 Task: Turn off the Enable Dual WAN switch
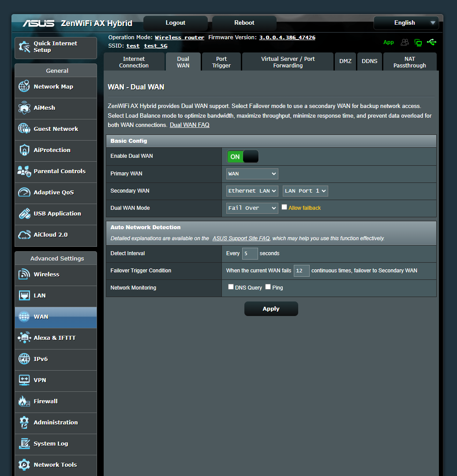click(x=242, y=156)
